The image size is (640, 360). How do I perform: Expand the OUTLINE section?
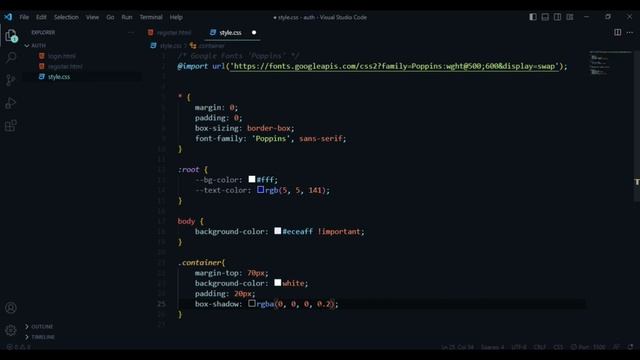(39, 327)
